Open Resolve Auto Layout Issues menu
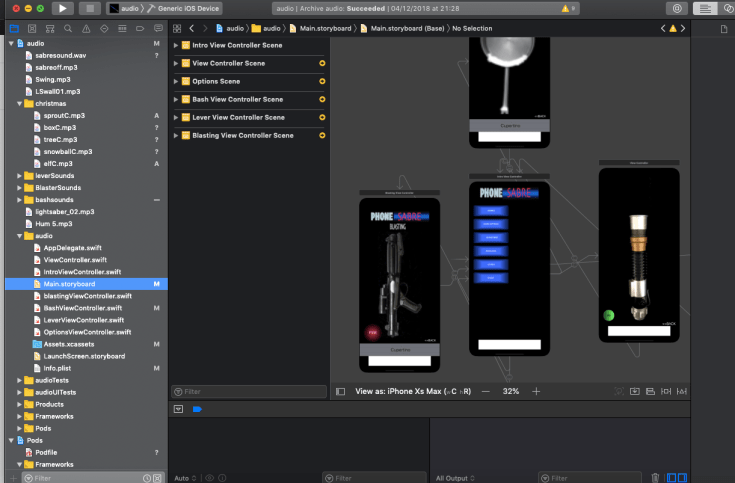735x483 pixels. click(682, 392)
